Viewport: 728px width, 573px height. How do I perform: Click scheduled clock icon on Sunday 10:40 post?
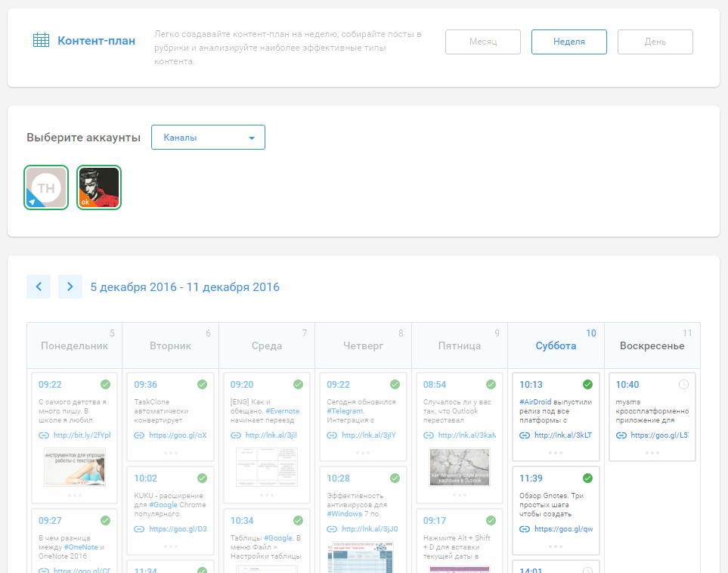pos(683,385)
